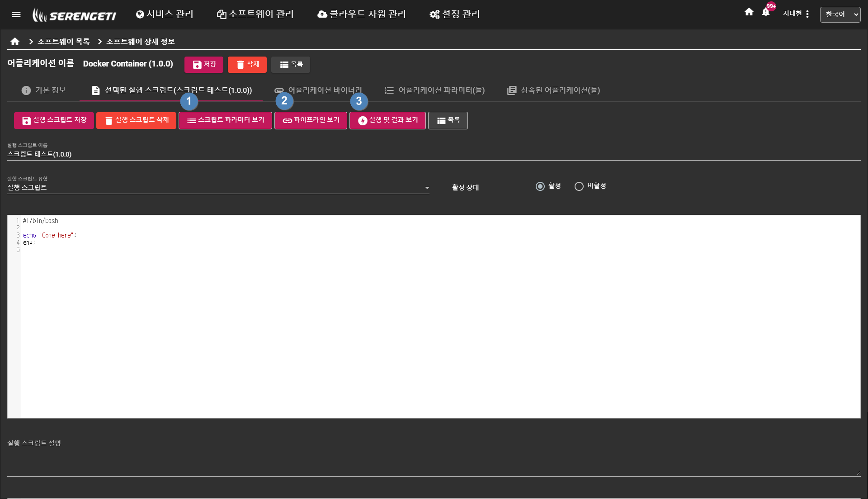Open the 한국어 language dropdown
Viewport: 868px width, 499px height.
840,14
